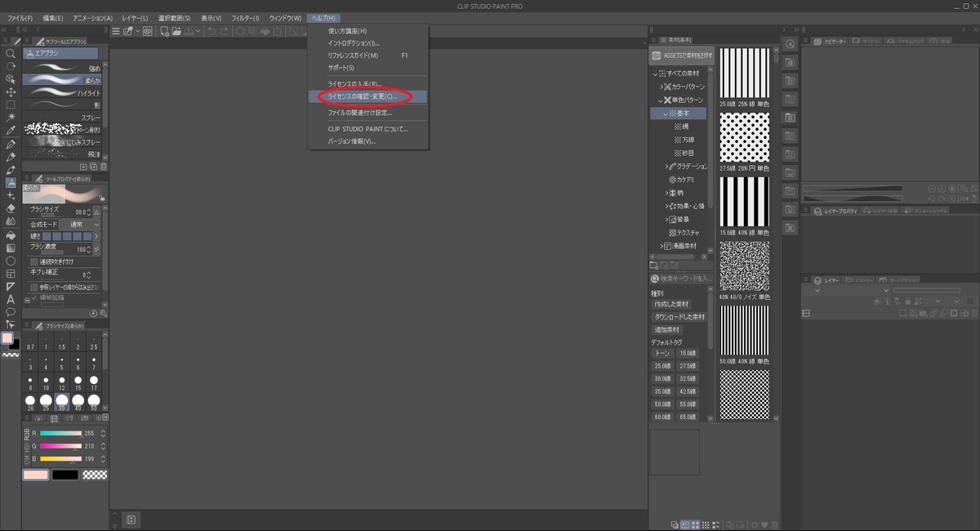
Task: Enable 連続吹き付け checkbox
Action: [34, 261]
